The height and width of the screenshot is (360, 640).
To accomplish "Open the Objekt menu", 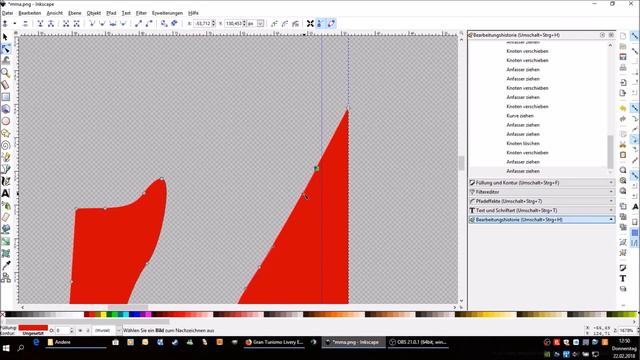I will [93, 13].
